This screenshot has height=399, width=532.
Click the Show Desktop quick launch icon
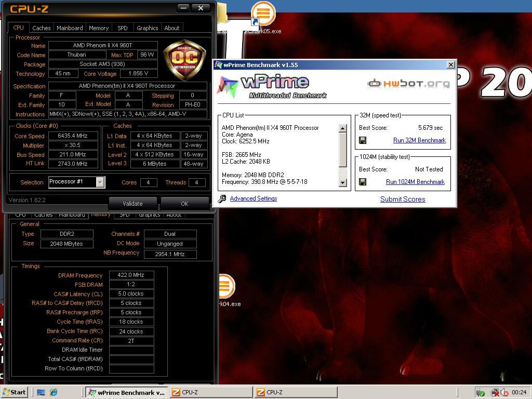pos(41,393)
